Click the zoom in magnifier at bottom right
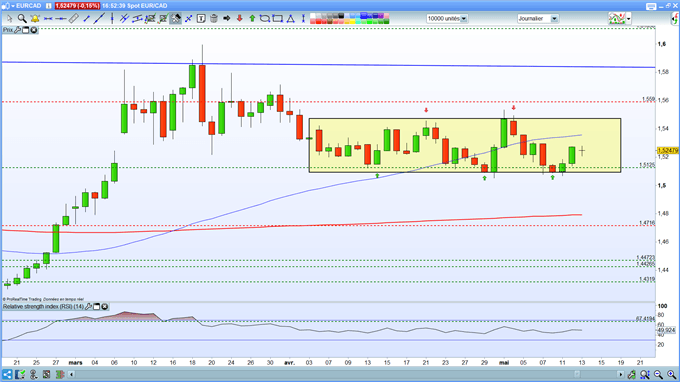Viewport: 680px width, 382px height. click(672, 375)
